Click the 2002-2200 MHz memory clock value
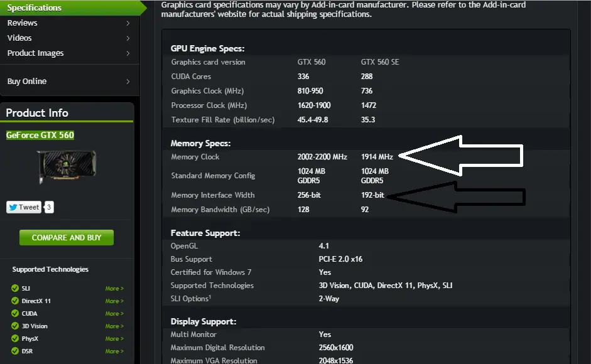Screen dimensions: 591x364 click(322, 157)
